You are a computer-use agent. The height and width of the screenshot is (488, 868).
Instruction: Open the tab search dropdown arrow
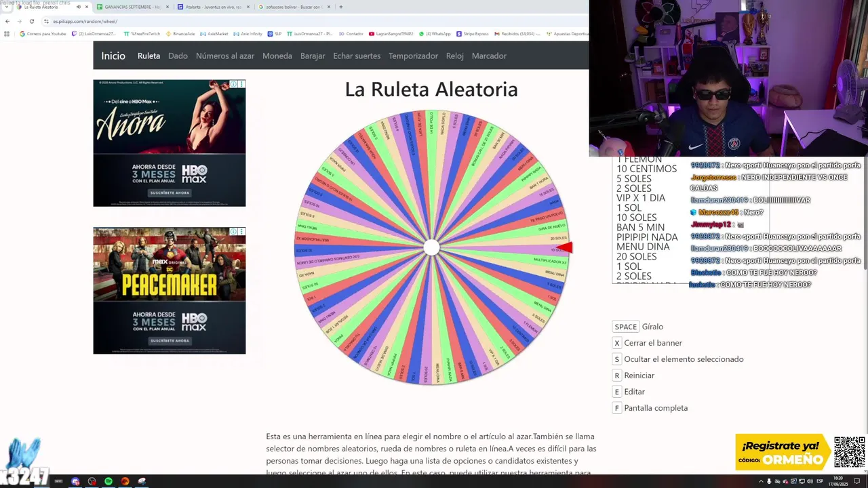[x=6, y=7]
